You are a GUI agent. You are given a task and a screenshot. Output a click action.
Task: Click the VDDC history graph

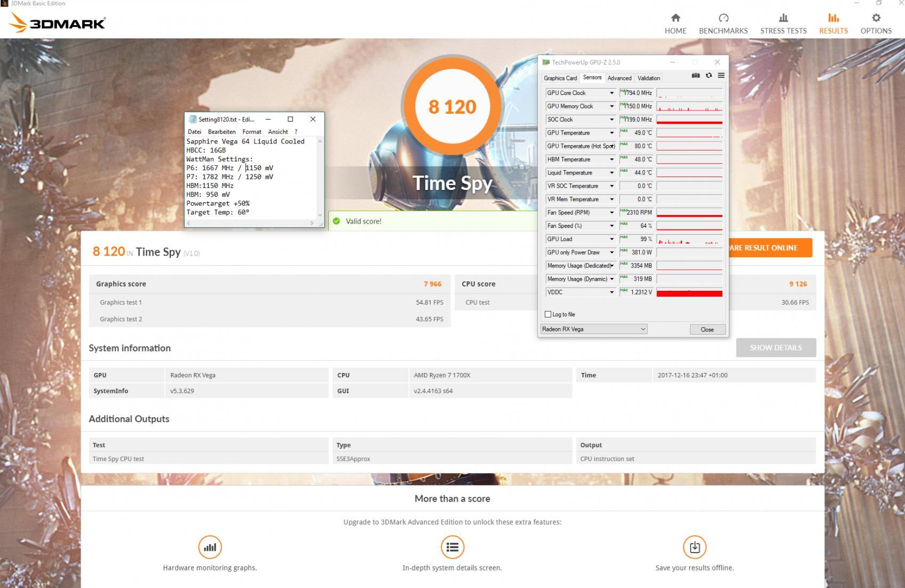pos(689,292)
